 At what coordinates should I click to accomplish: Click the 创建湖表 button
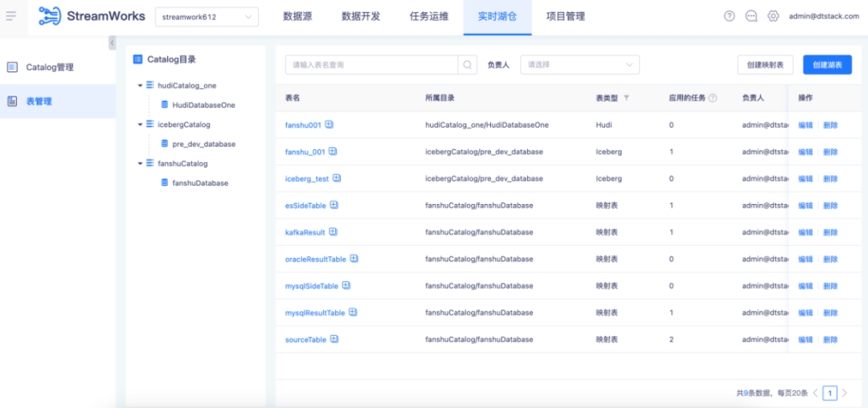[x=828, y=65]
